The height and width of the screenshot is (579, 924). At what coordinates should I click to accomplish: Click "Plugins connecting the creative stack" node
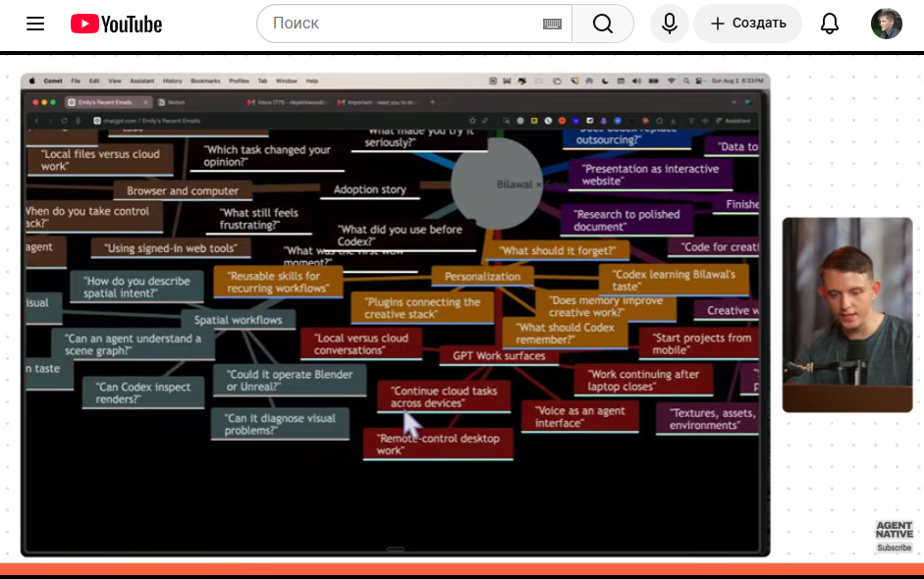click(x=422, y=308)
